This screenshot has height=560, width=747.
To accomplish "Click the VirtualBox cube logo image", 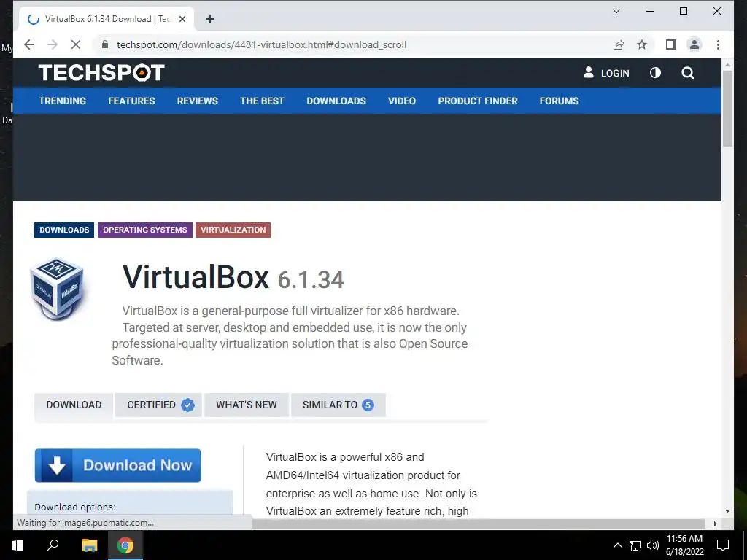I will pos(57,289).
